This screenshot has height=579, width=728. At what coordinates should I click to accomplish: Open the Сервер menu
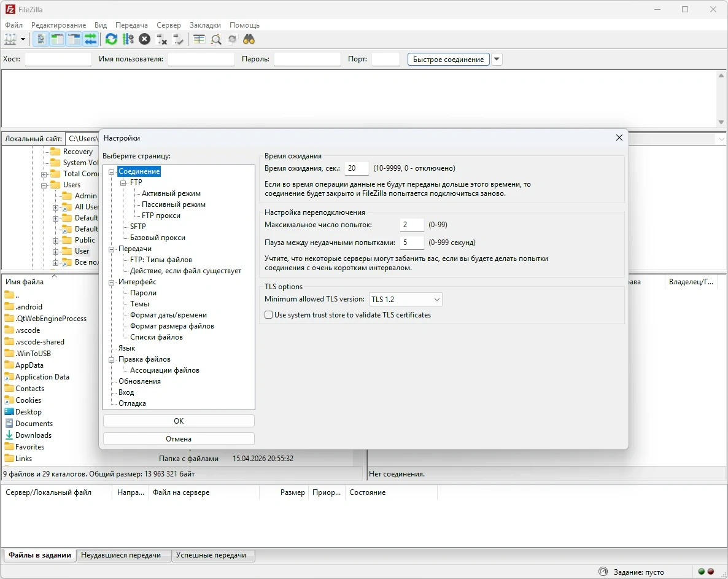[x=169, y=25]
